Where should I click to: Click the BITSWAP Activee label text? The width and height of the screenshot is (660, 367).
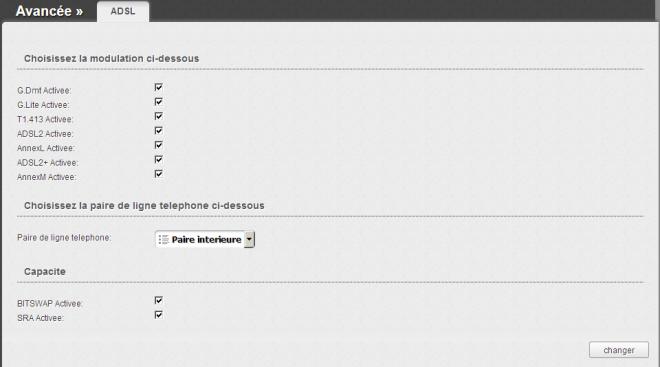[x=50, y=303]
